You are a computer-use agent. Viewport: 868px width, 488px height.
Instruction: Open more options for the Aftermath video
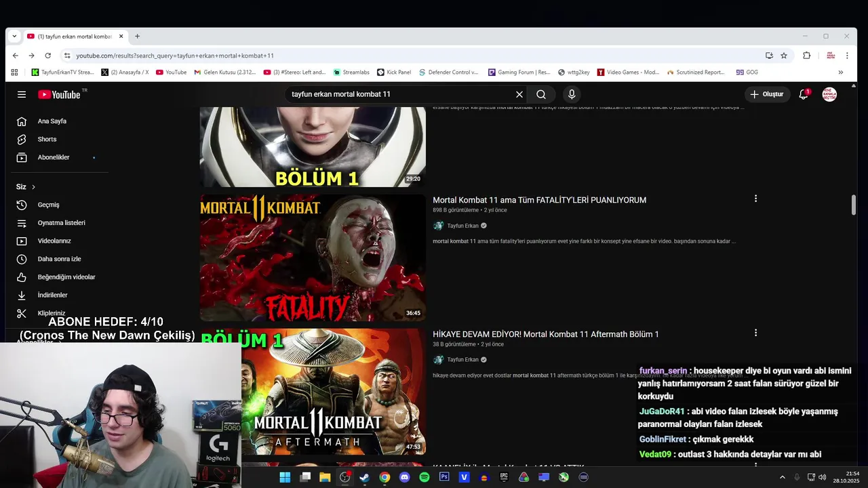[755, 333]
